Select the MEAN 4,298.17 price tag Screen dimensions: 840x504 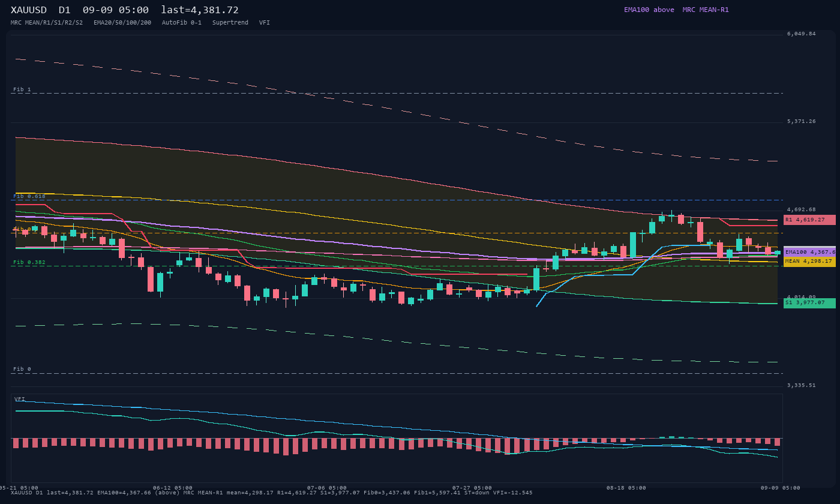tap(809, 262)
